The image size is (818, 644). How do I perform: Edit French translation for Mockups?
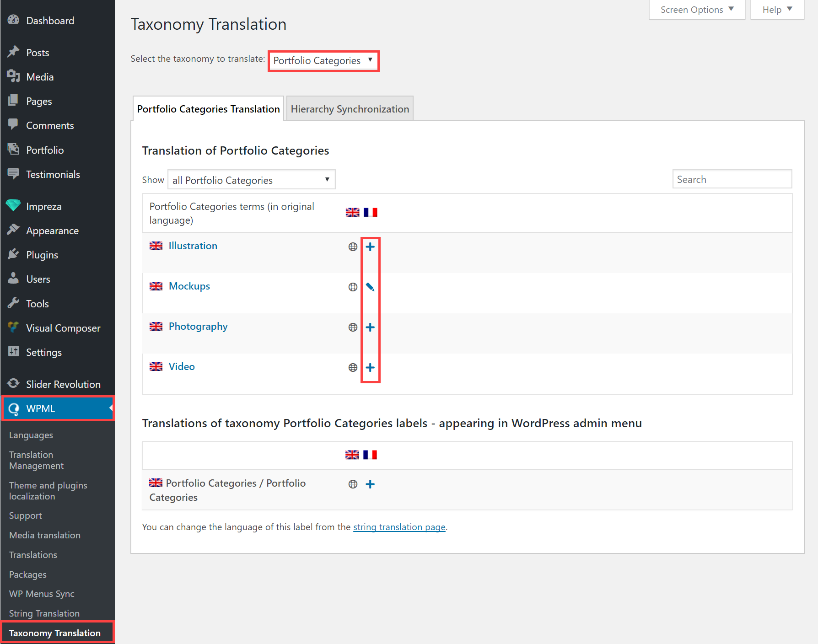coord(370,287)
